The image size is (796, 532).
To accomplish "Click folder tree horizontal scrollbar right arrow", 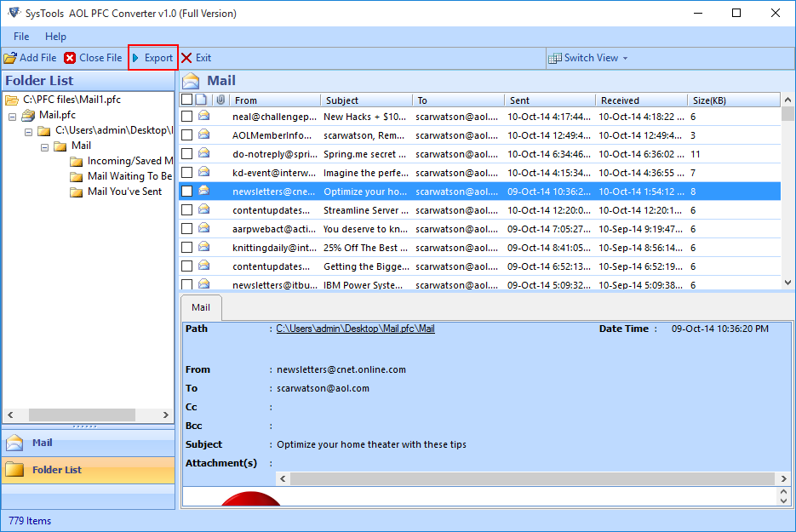I will (165, 415).
